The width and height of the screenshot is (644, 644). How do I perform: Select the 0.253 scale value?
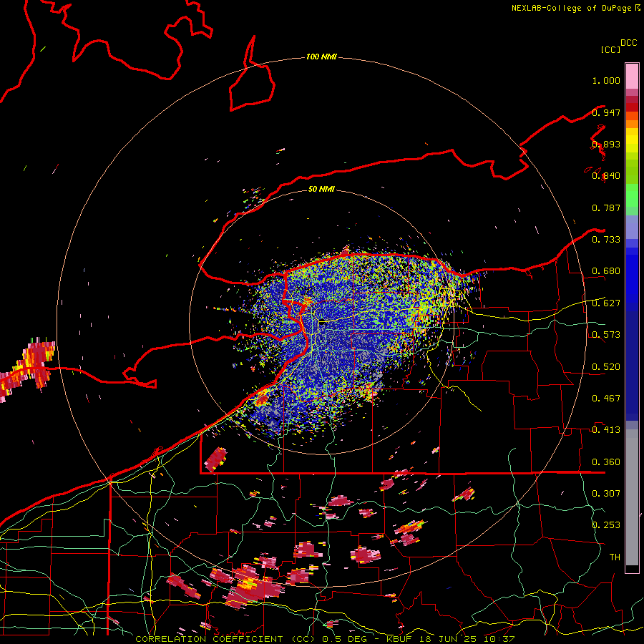click(606, 525)
